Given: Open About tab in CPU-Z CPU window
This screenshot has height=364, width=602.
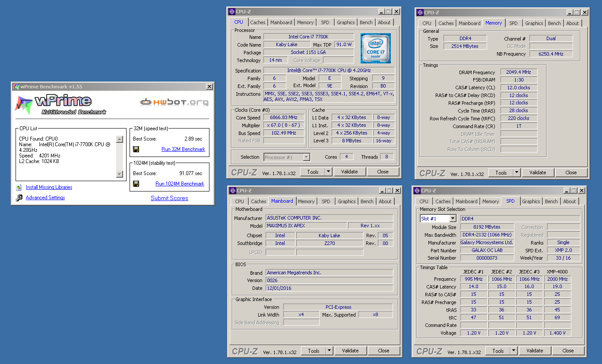Looking at the screenshot, I should [384, 22].
